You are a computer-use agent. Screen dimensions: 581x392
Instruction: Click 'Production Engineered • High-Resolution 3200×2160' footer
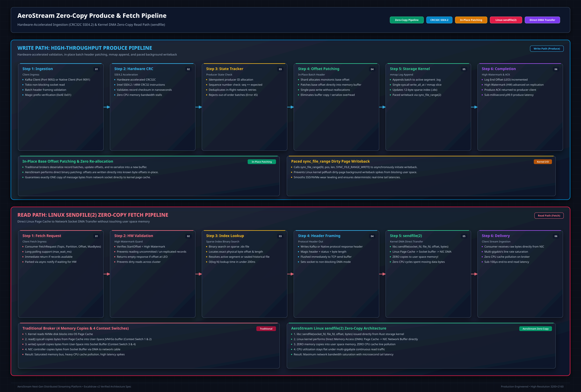(532, 387)
